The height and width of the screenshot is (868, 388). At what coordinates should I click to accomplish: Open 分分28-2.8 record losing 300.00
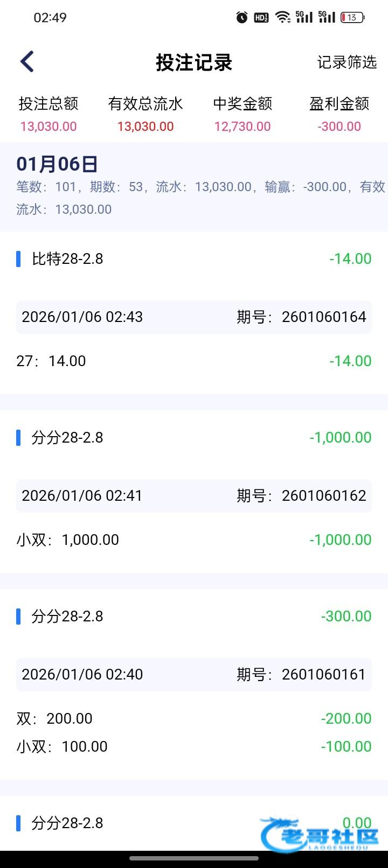67,617
